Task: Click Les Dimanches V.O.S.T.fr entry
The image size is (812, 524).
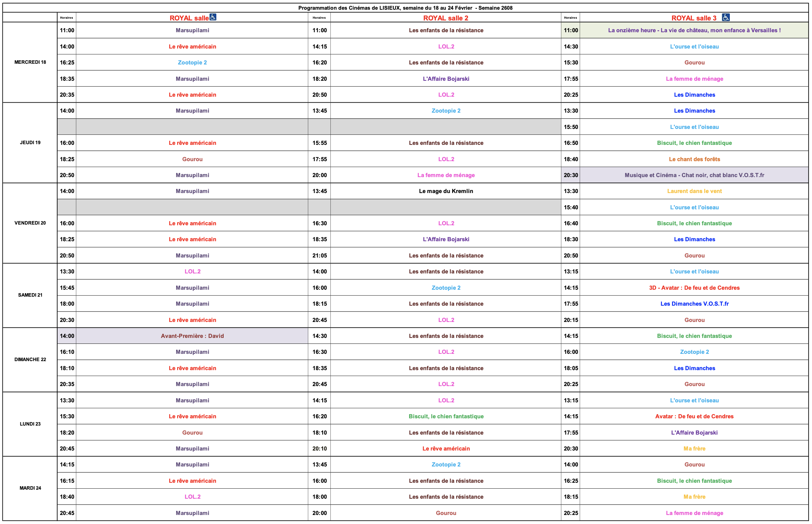Action: click(694, 304)
